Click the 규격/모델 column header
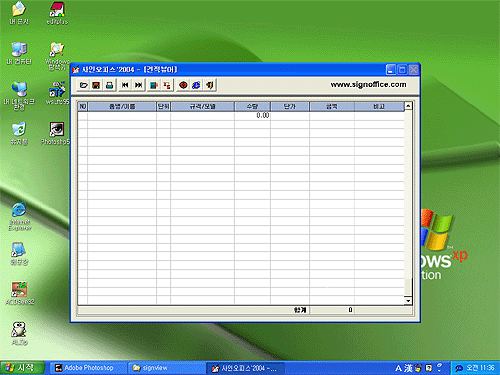The image size is (500, 375). click(x=202, y=107)
